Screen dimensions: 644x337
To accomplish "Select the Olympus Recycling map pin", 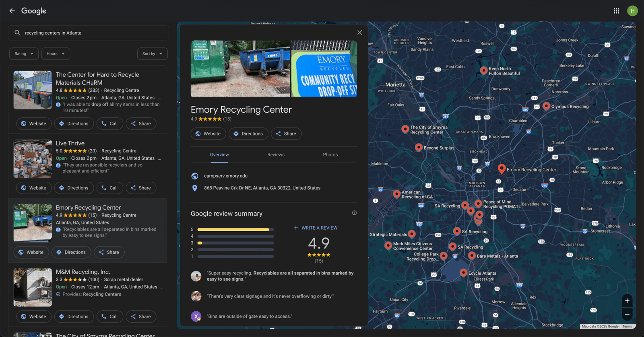I will pos(546,106).
